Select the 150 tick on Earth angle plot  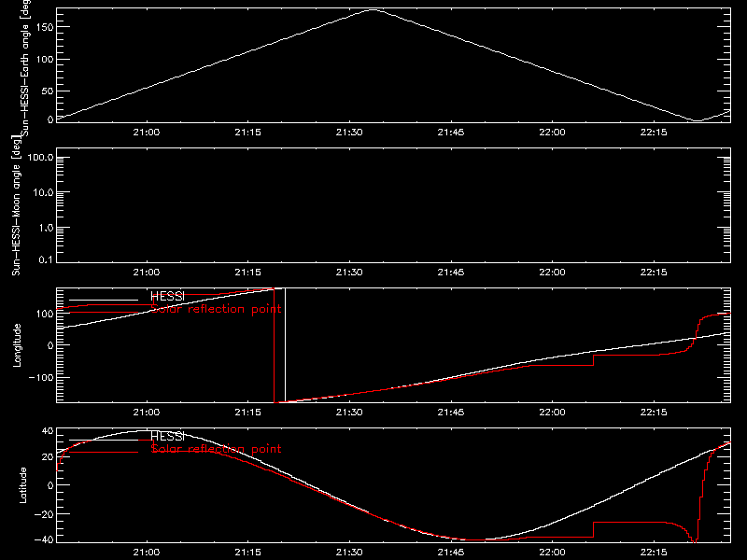[x=45, y=27]
